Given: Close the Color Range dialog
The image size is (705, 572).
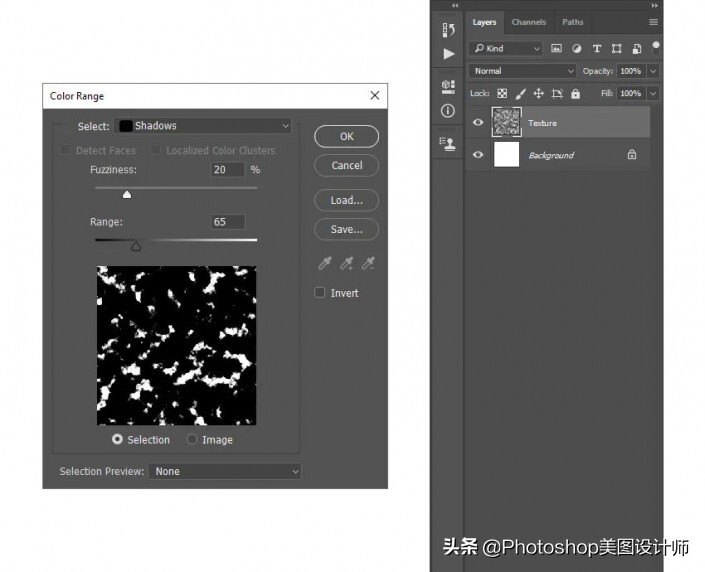Looking at the screenshot, I should tap(375, 95).
